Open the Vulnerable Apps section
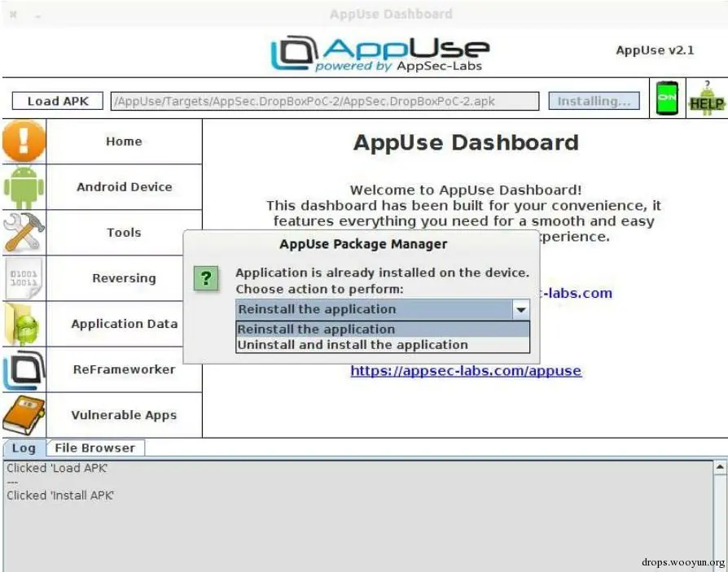Screen dimensions: 728x572 coord(124,415)
